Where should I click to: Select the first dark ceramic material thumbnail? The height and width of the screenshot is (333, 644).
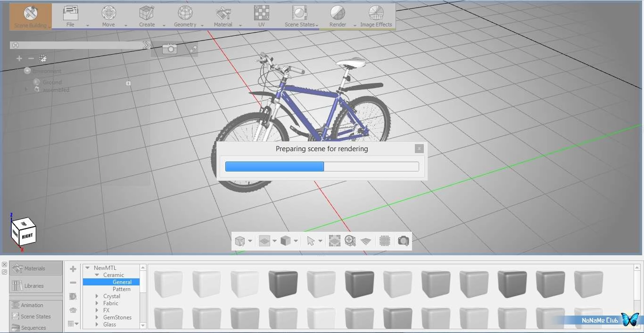click(283, 284)
